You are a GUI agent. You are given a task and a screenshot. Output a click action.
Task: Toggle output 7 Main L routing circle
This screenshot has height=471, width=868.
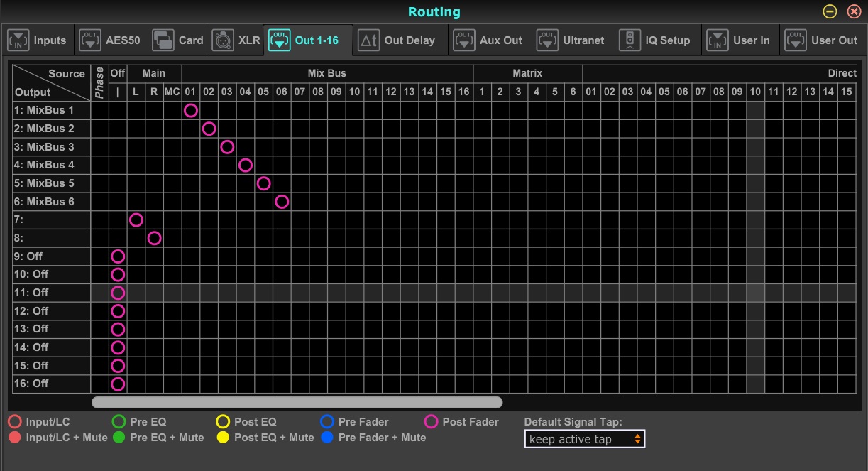coord(136,220)
